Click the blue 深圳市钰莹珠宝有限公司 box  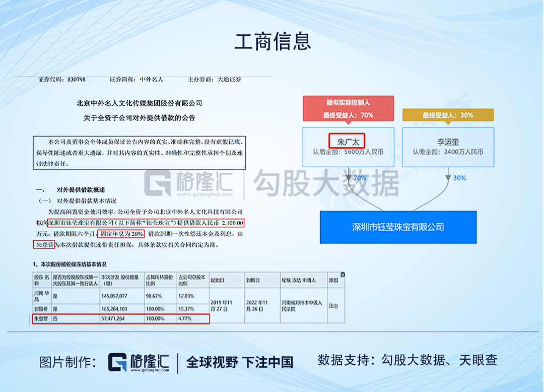tap(398, 227)
